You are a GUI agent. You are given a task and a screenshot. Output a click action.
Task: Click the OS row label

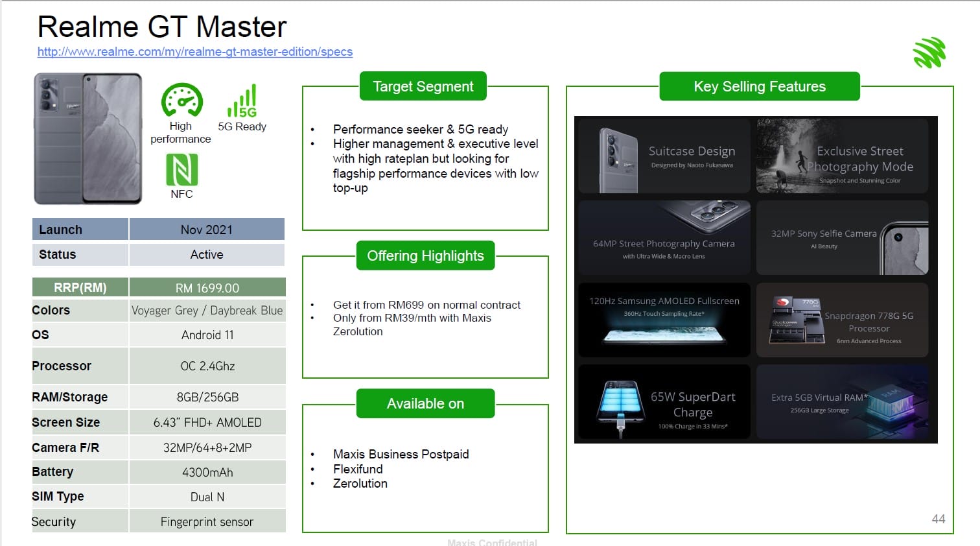coord(80,335)
